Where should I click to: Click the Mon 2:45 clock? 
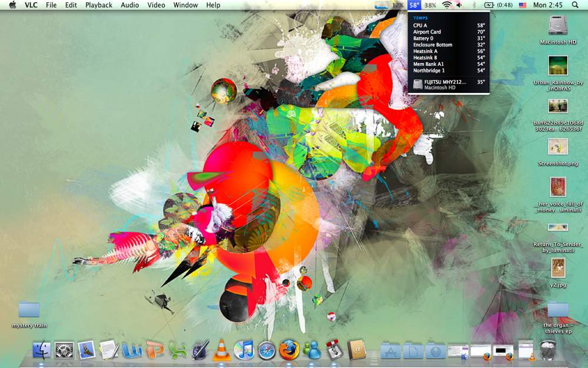(x=548, y=5)
